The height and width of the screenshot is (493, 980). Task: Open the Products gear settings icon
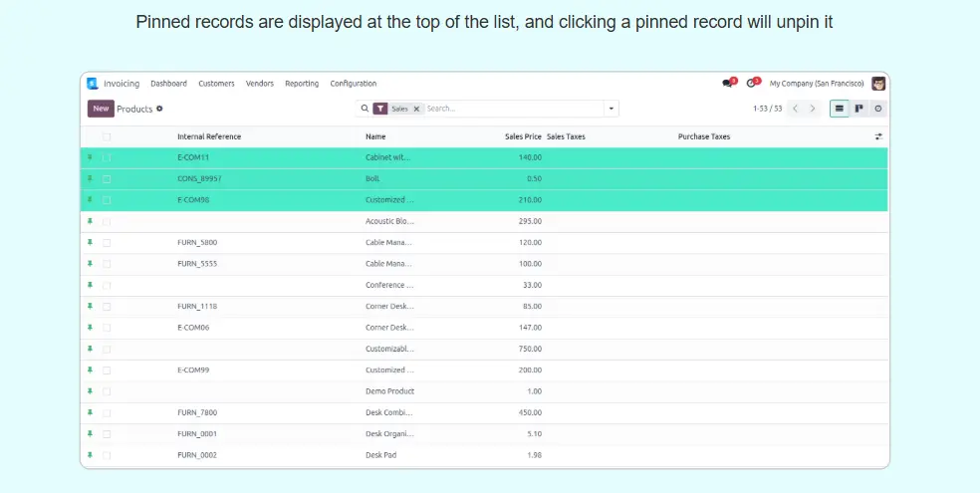coord(159,109)
